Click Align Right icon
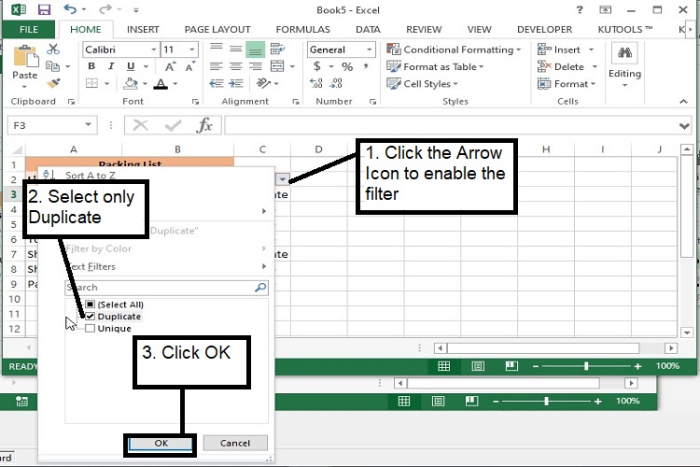This screenshot has width=700, height=467. click(x=255, y=67)
